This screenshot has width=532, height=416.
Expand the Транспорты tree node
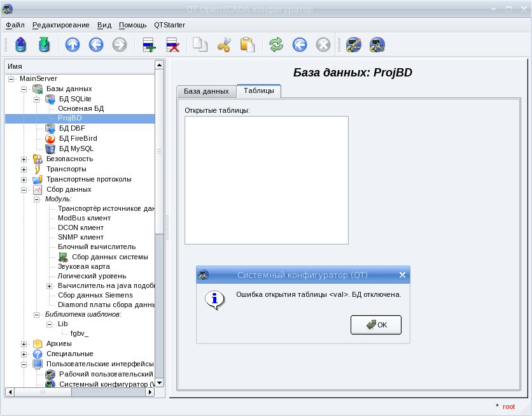[24, 169]
